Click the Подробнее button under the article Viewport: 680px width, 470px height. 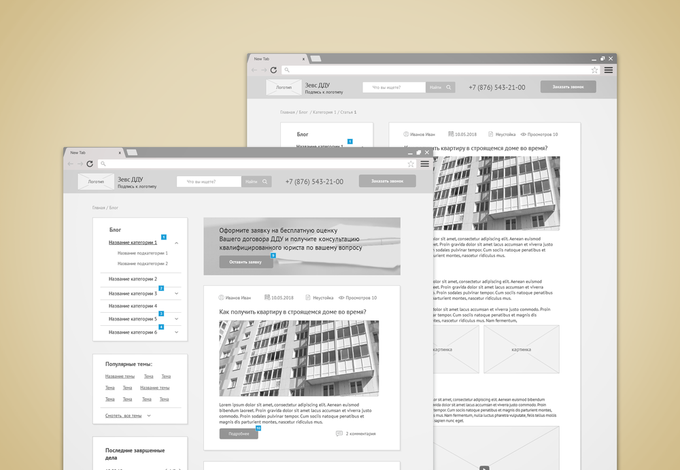tap(239, 434)
